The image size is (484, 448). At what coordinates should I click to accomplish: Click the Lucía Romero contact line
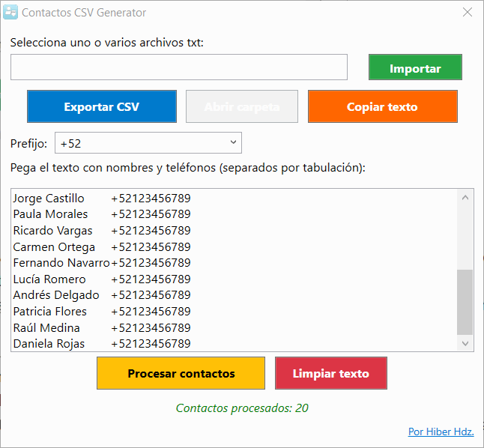(102, 279)
